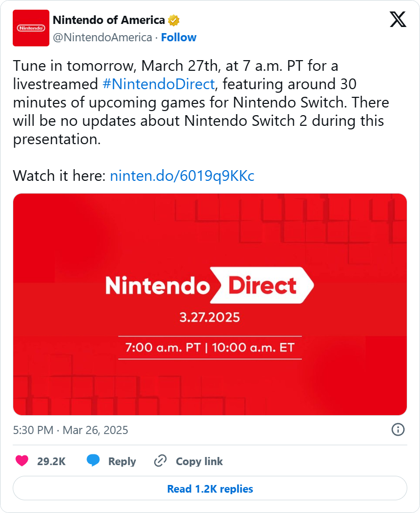Image resolution: width=420 pixels, height=513 pixels.
Task: Click the blue reply bubble icon
Action: [93, 461]
